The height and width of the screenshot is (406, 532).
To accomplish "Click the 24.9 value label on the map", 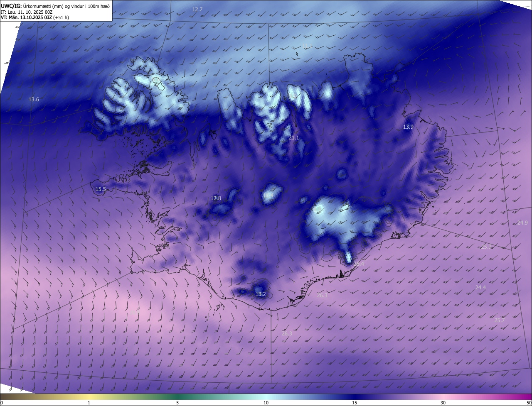I will tap(522, 223).
